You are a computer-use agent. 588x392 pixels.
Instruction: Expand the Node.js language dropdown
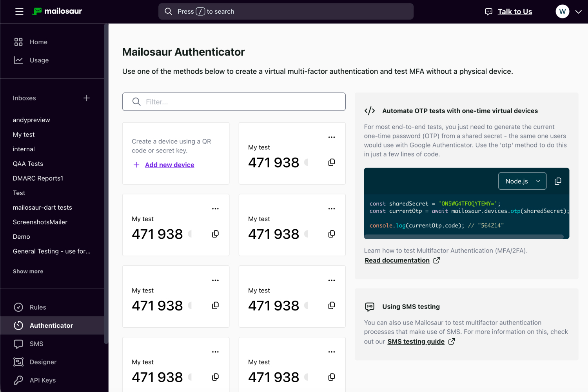522,181
